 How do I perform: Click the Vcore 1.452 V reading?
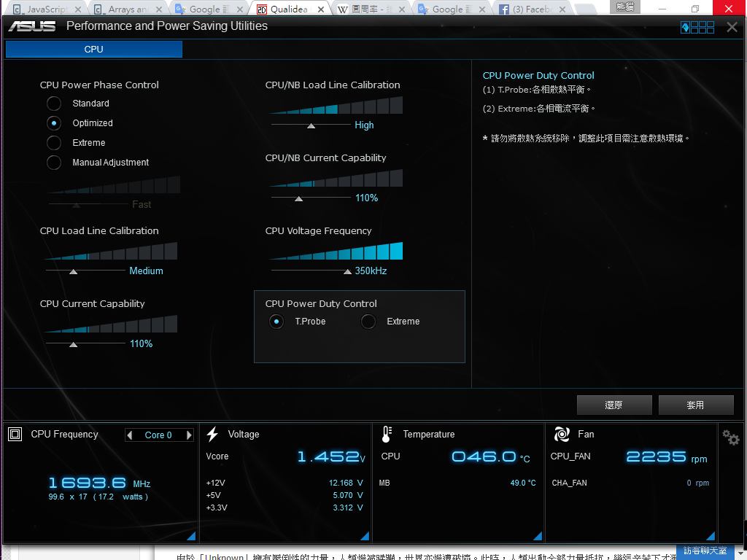click(331, 456)
